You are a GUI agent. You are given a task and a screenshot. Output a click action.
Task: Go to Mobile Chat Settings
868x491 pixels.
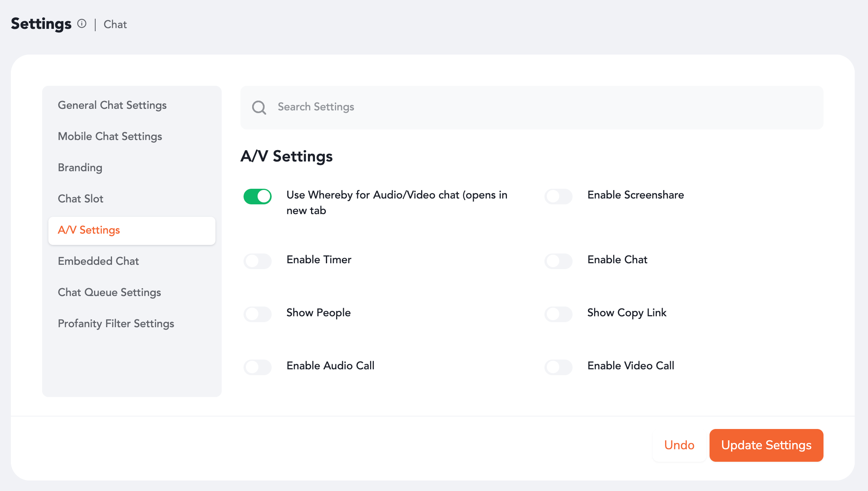[x=110, y=136]
